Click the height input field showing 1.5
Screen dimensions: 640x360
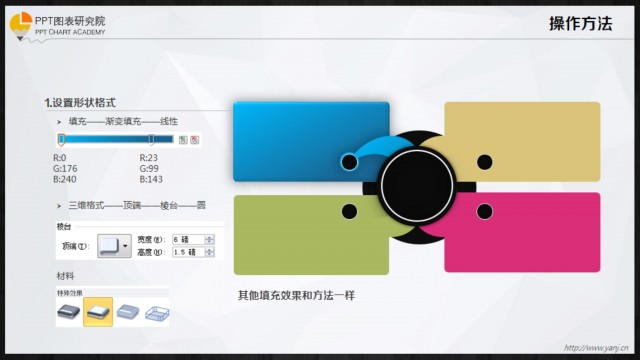[189, 252]
